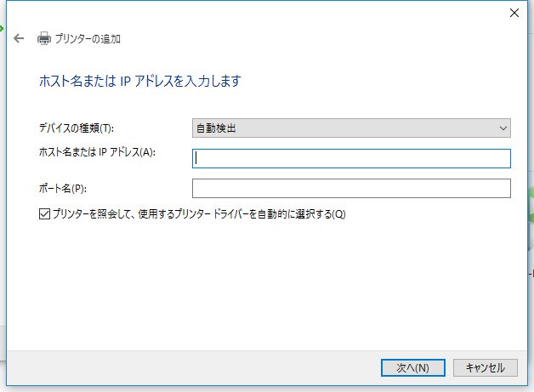Click the プリンターの追加 title text
This screenshot has height=392, width=534.
[x=88, y=38]
